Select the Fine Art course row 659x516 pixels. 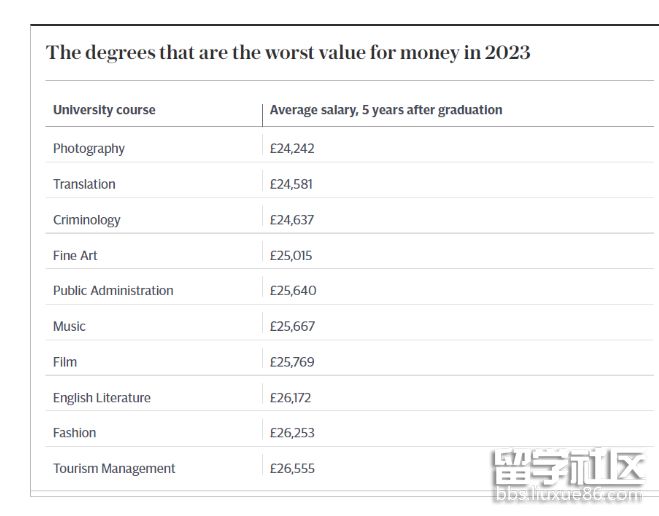75,255
